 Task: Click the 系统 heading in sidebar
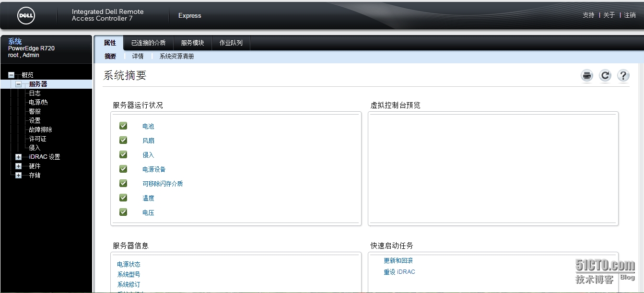coord(15,41)
